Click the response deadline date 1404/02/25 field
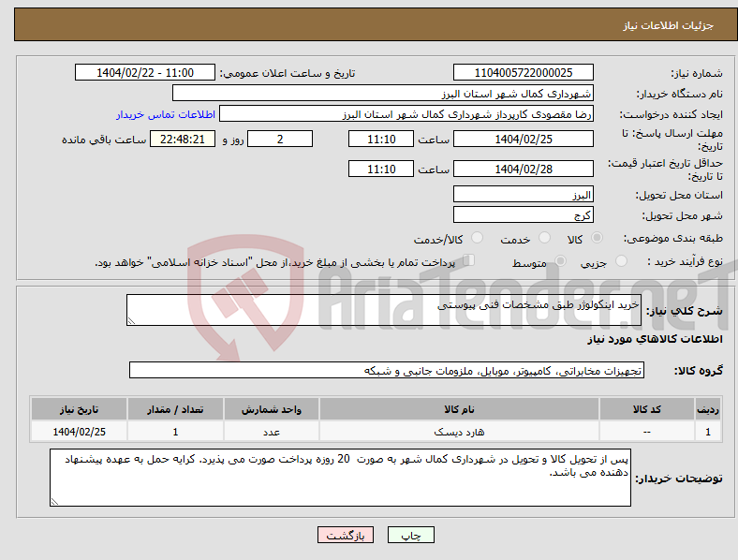This screenshot has width=738, height=560. [x=523, y=139]
